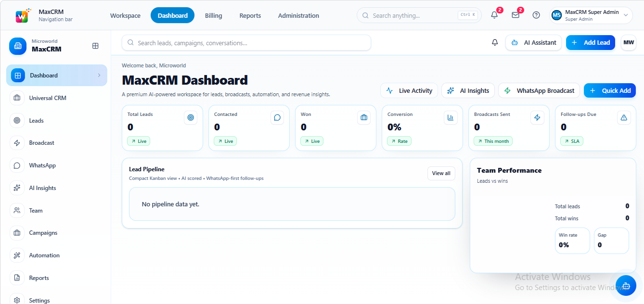
Task: Click the Live badge under Total Leads
Action: click(x=139, y=141)
